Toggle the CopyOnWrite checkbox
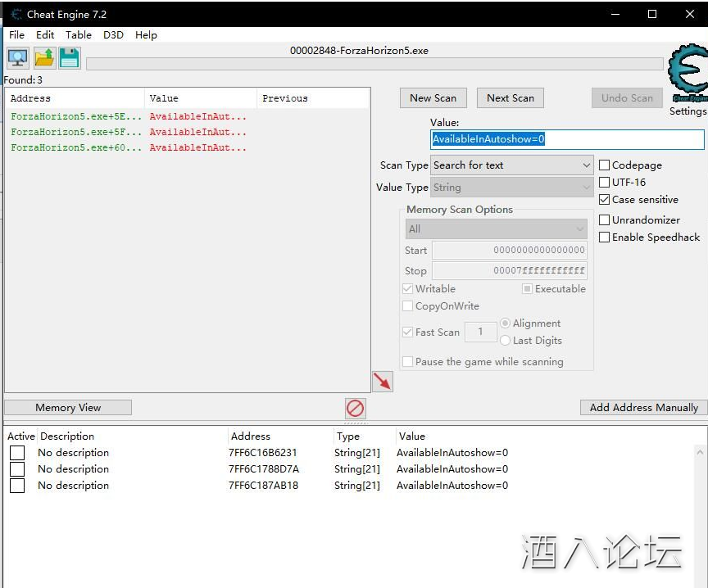The height and width of the screenshot is (588, 708). [x=407, y=306]
